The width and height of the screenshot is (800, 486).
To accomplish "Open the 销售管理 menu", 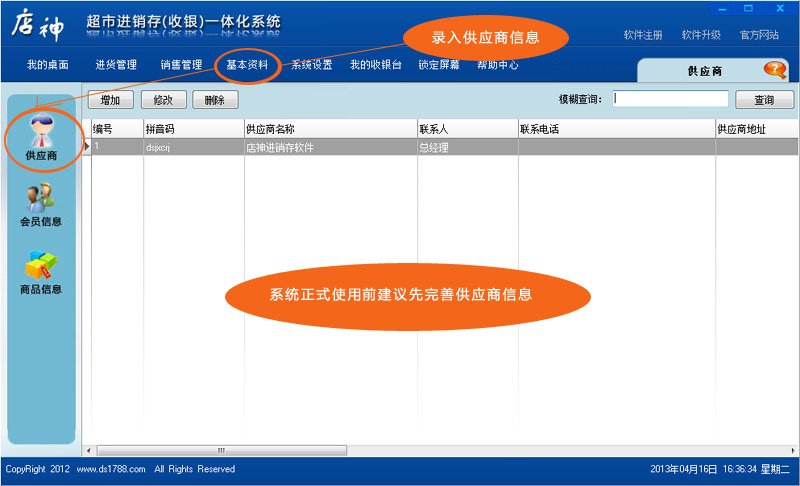I will pyautogui.click(x=182, y=65).
